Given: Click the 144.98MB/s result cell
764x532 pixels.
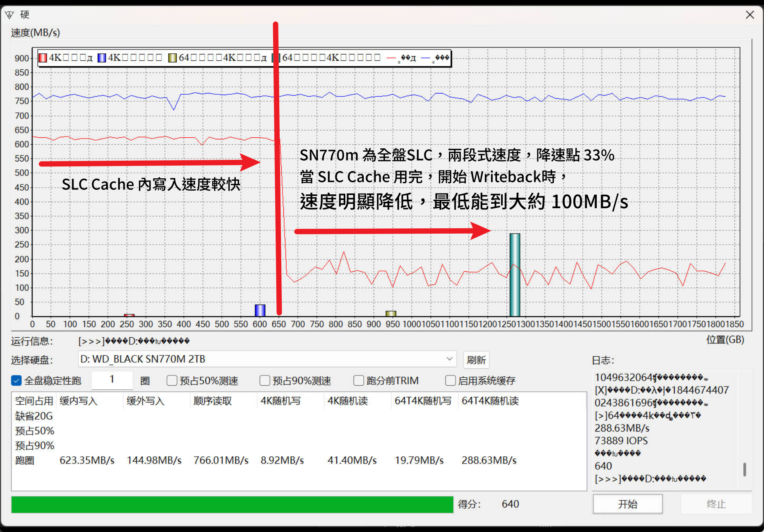Looking at the screenshot, I should coord(154,460).
